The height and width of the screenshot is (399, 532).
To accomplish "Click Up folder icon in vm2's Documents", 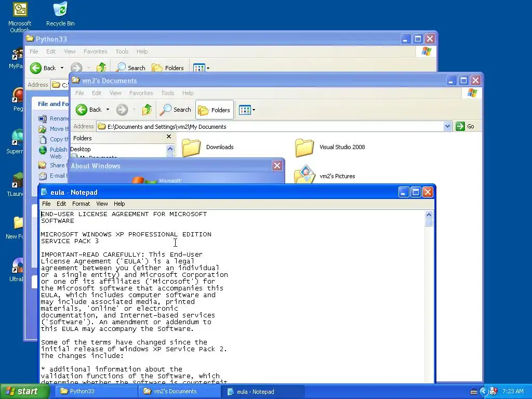I will (147, 110).
